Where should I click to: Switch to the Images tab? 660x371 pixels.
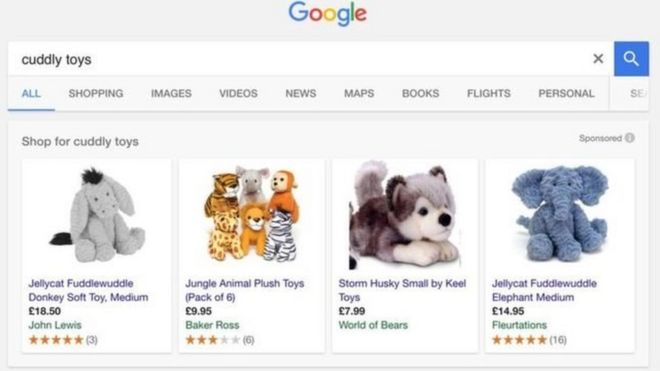[x=171, y=93]
